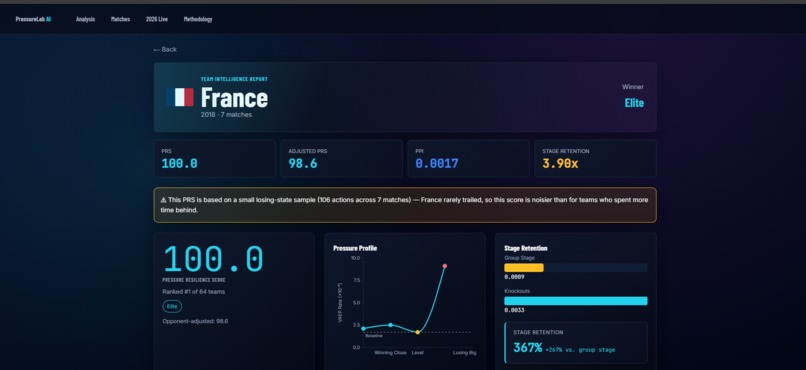Click the Back link
The width and height of the screenshot is (806, 370).
165,49
